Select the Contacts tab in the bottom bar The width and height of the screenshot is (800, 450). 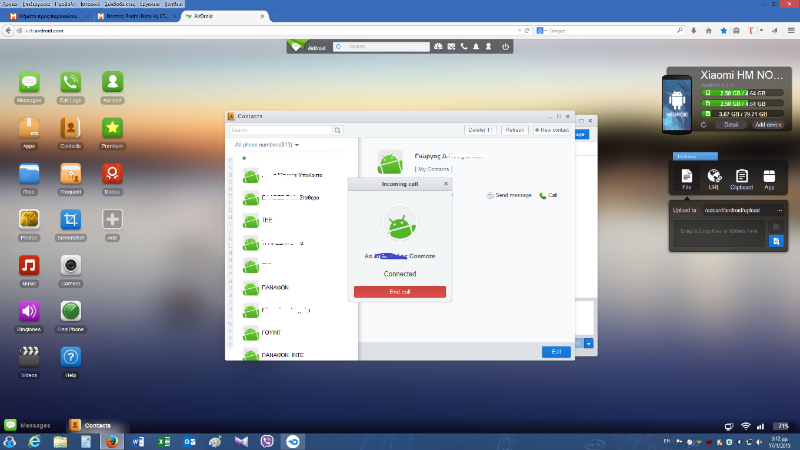click(x=90, y=425)
